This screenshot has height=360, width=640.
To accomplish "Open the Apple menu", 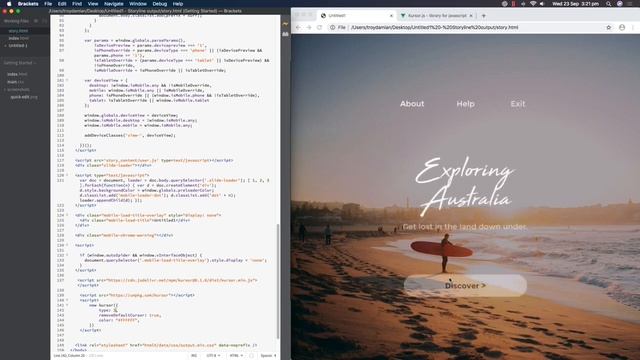I will tap(9, 4).
